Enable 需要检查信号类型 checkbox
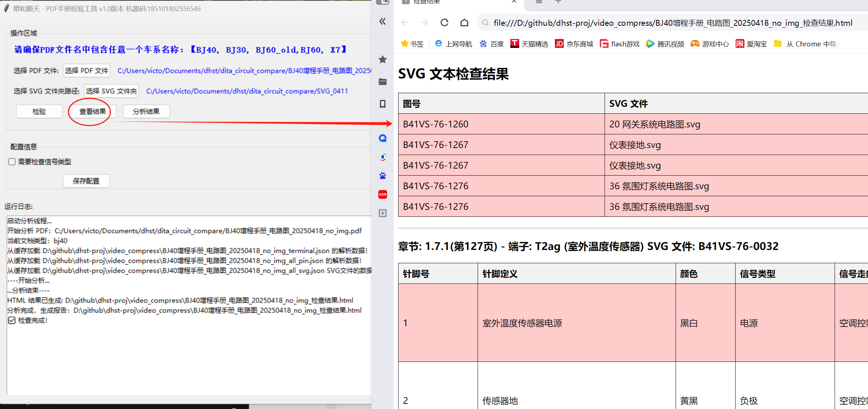The width and height of the screenshot is (868, 409). 12,162
